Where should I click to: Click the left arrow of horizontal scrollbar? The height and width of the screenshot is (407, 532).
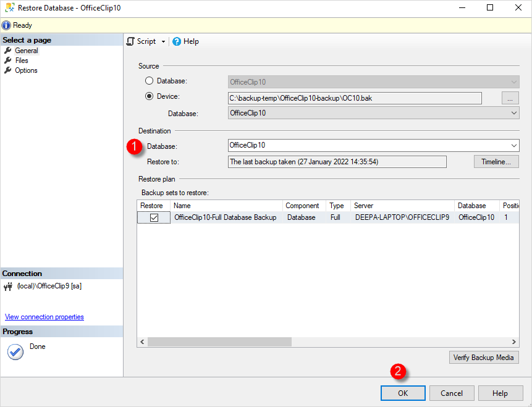coord(142,342)
